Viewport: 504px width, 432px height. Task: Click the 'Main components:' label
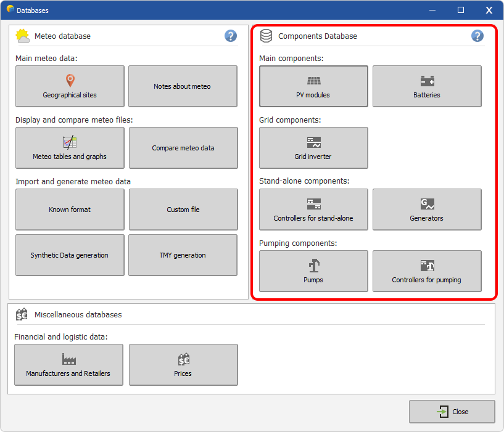click(291, 59)
